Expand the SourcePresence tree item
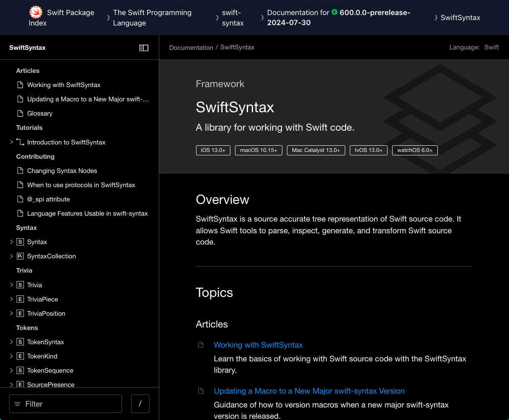Image resolution: width=509 pixels, height=420 pixels. coord(11,384)
